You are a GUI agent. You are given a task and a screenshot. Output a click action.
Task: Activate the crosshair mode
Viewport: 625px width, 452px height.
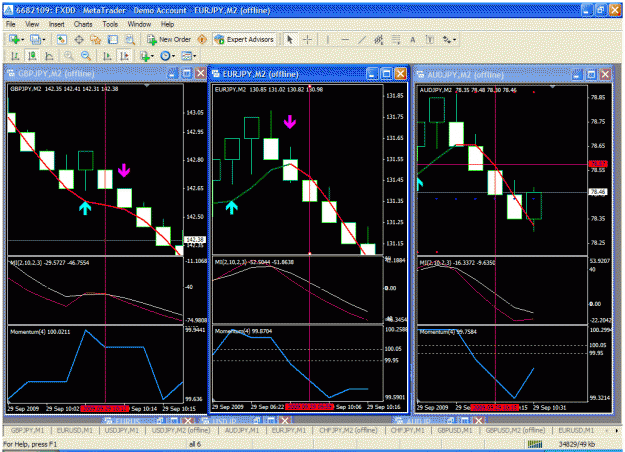click(307, 39)
